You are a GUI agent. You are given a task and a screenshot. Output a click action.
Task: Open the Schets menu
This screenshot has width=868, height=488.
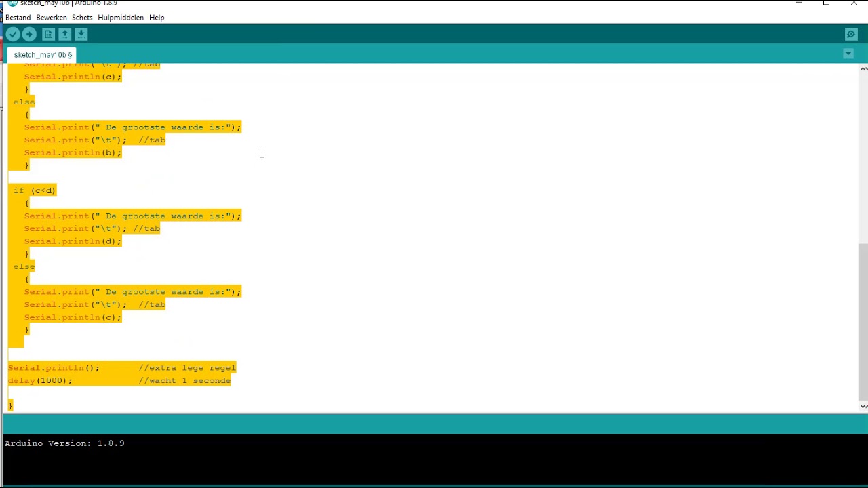pyautogui.click(x=82, y=17)
